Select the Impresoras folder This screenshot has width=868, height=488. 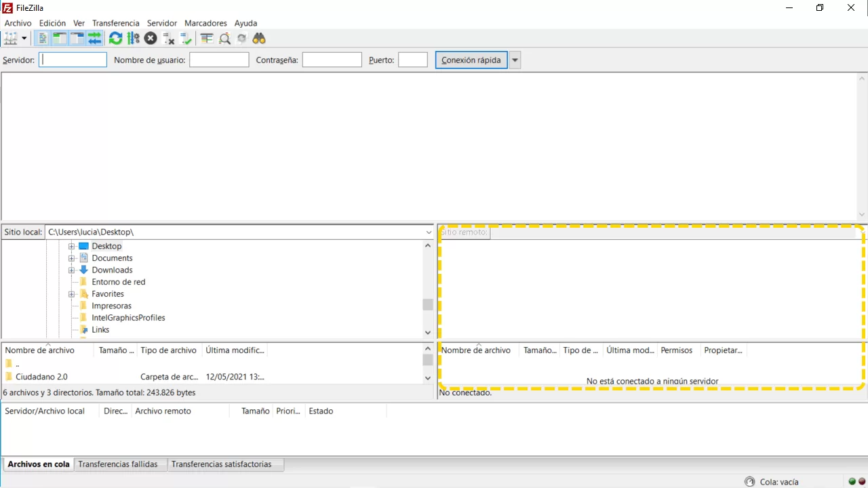[111, 306]
